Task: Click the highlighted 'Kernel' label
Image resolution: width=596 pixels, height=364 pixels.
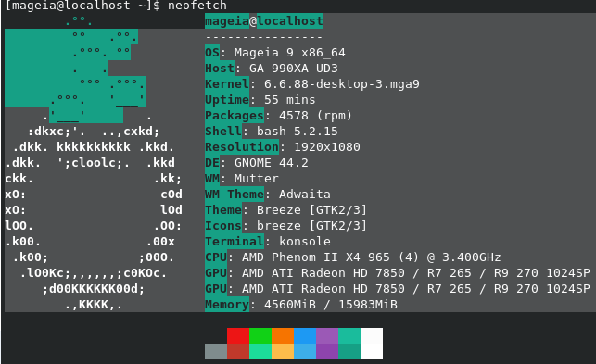Action: pos(227,84)
